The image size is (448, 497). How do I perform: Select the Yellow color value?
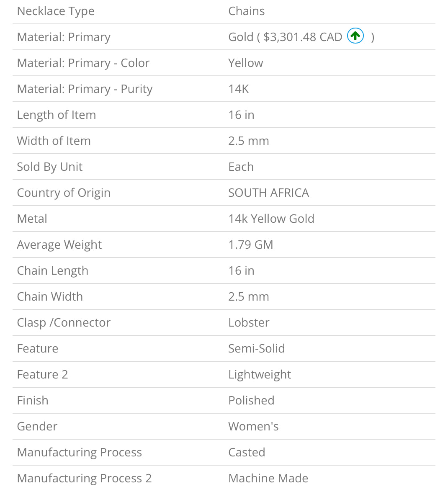click(x=246, y=63)
